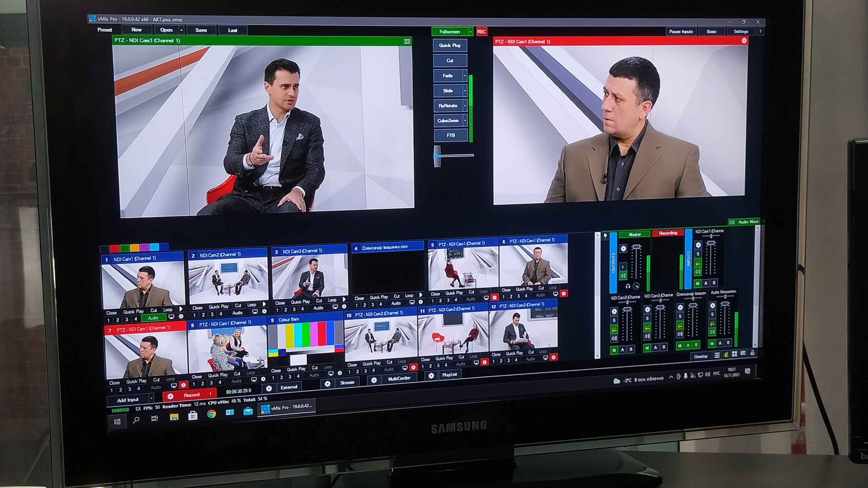This screenshot has width=868, height=488.
Task: Select the orange category color tab
Action: (135, 248)
